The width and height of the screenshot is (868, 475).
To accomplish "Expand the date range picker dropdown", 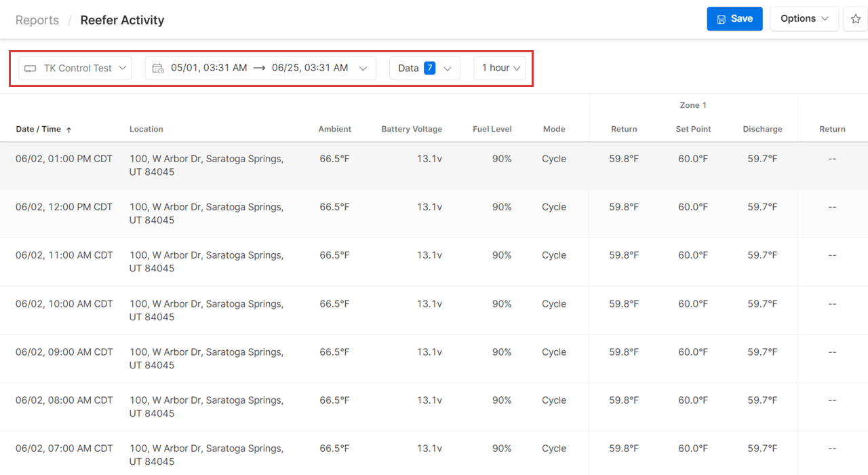I will pyautogui.click(x=363, y=68).
